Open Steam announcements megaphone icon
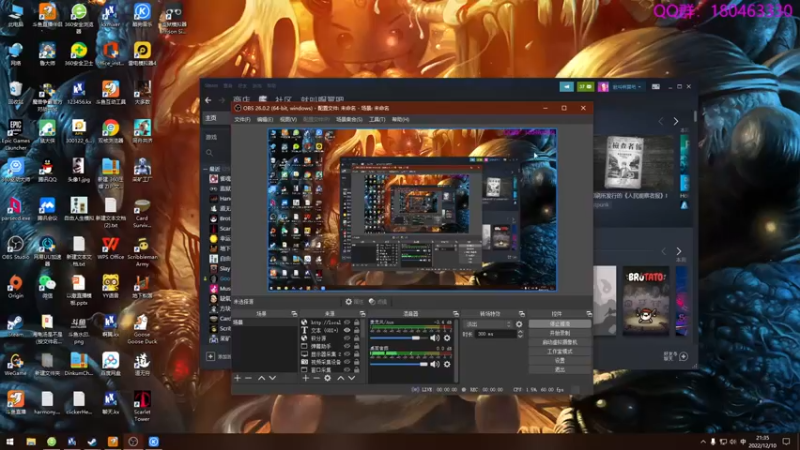The height and width of the screenshot is (450, 800). click(566, 87)
